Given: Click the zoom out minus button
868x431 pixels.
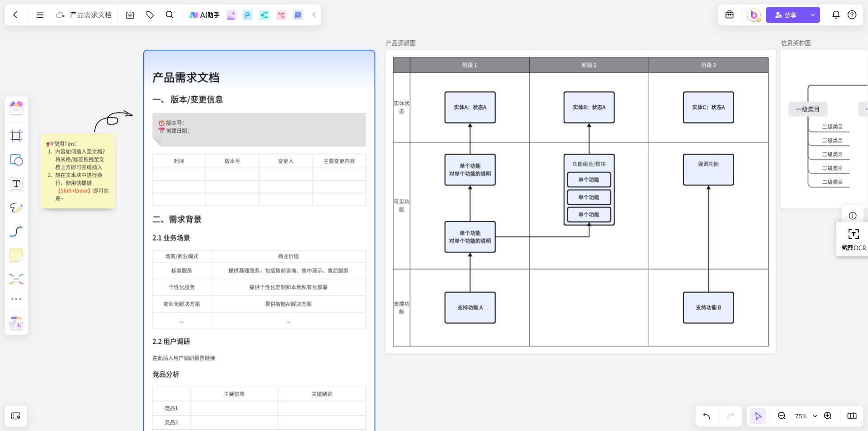Looking at the screenshot, I should coord(781,416).
